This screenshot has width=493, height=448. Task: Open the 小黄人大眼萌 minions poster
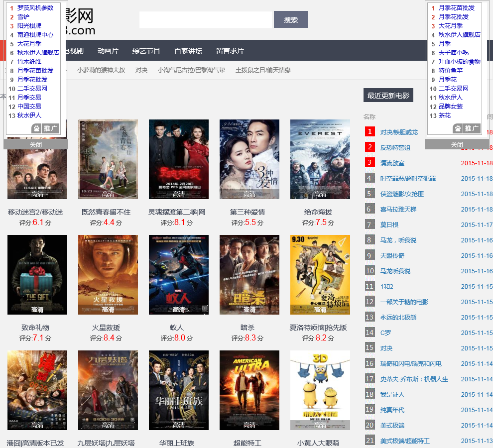tap(320, 390)
